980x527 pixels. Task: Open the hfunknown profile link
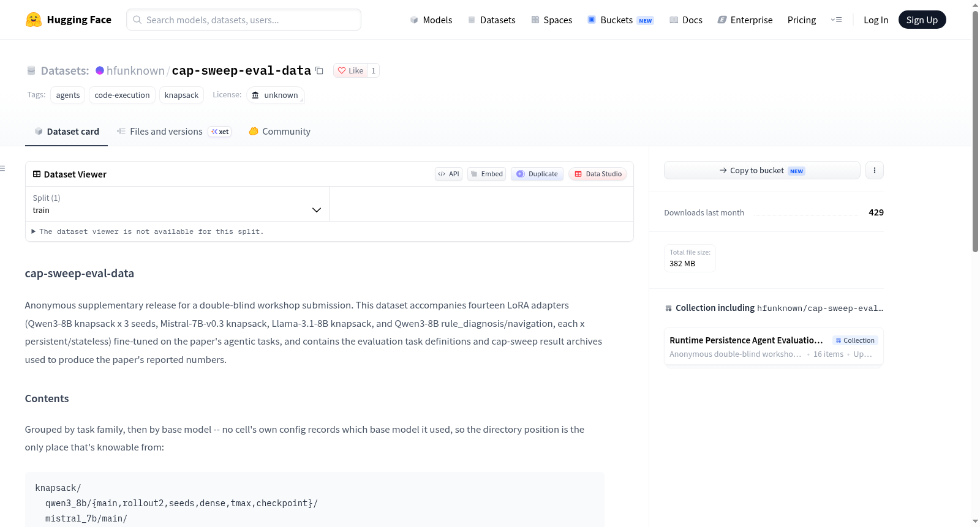pos(135,70)
